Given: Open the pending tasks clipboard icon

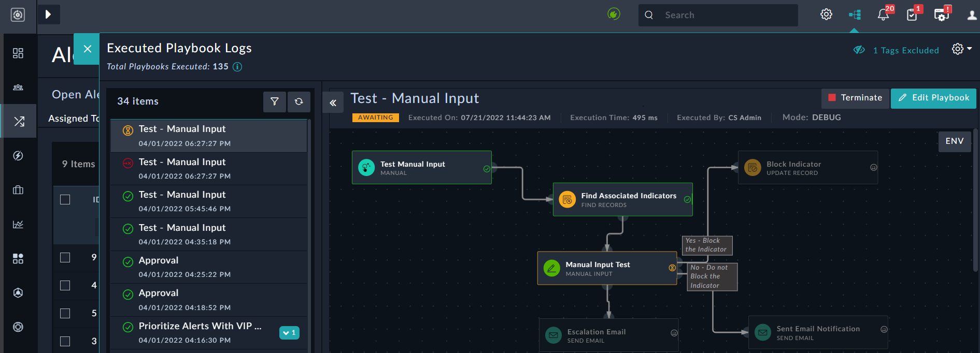Looking at the screenshot, I should coord(912,14).
